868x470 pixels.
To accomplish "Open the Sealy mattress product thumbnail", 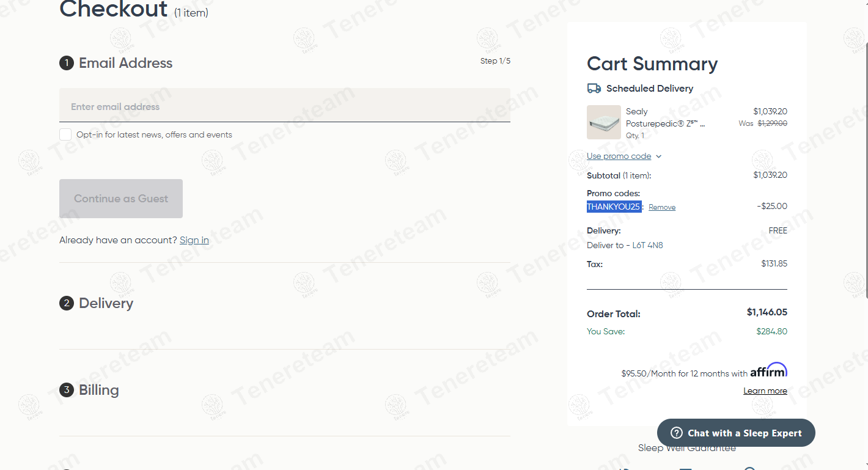I will 603,122.
